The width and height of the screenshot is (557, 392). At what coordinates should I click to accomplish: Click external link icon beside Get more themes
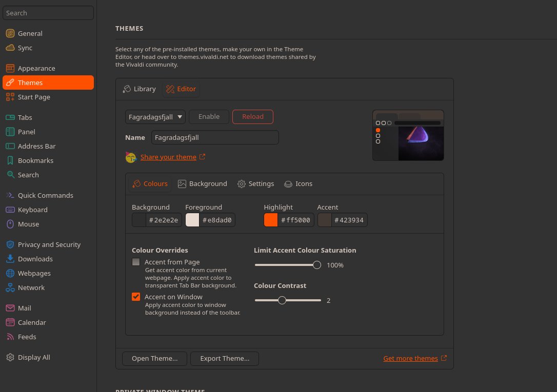(444, 358)
